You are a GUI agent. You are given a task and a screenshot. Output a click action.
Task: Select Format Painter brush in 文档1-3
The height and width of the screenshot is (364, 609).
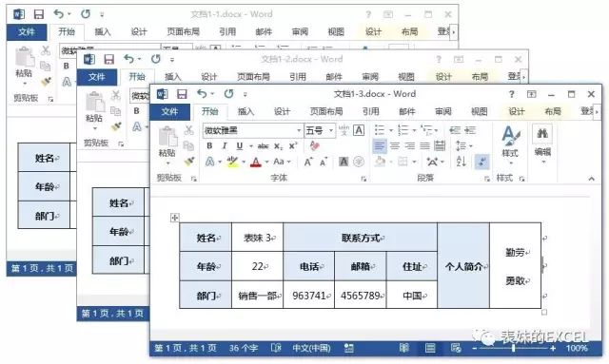point(189,161)
